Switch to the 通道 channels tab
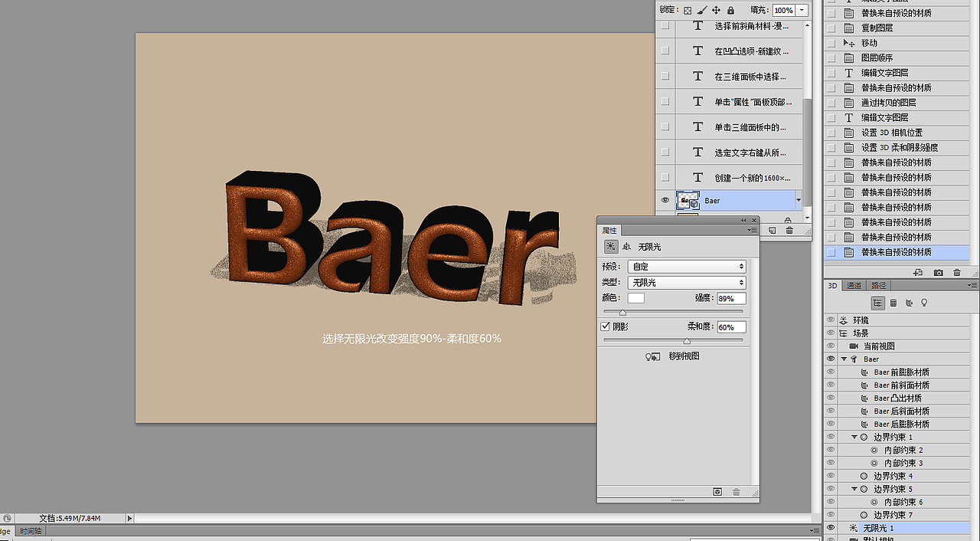The image size is (980, 541). tap(854, 286)
